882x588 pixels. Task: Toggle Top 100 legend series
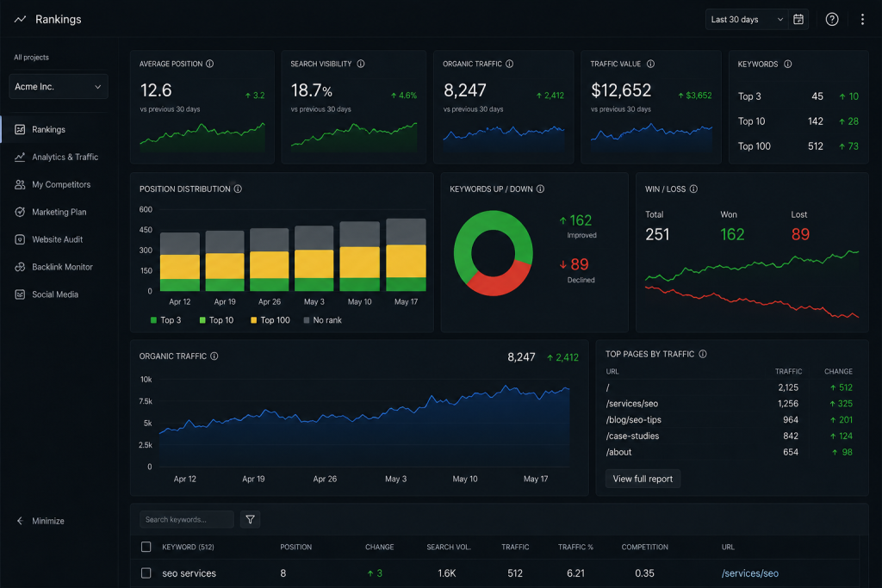(270, 320)
